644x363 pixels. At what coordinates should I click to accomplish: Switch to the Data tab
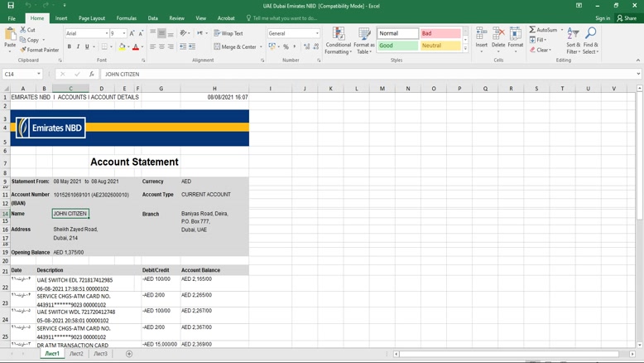click(153, 18)
